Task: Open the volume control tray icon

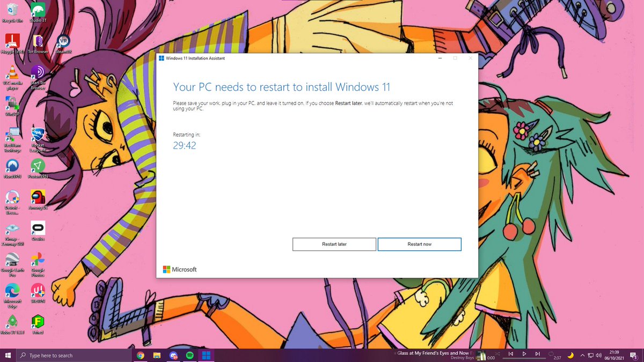Action: [598, 355]
